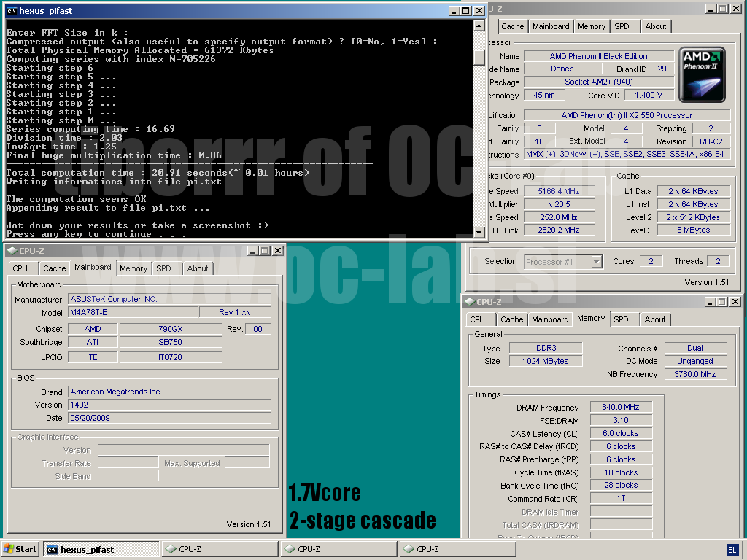The image size is (747, 560).
Task: Maximize the hexus_pifast console window
Action: click(x=466, y=11)
